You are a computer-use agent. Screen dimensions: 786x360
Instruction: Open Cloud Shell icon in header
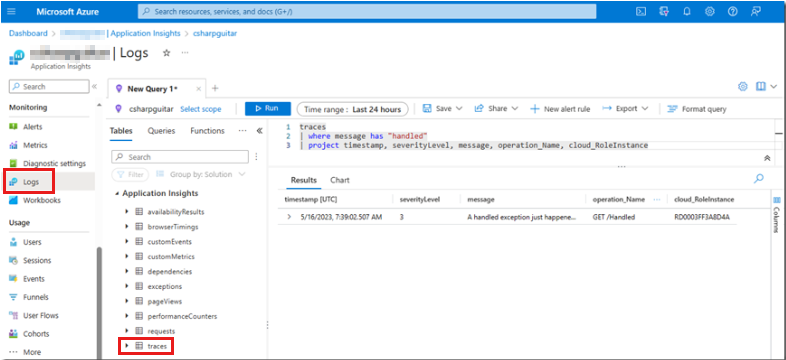[x=641, y=12]
